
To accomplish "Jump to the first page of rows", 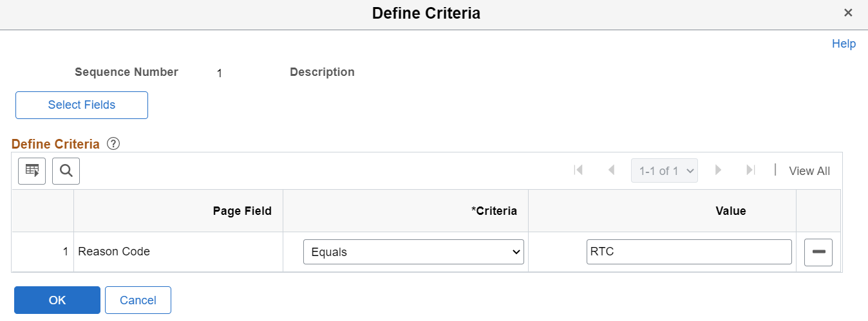I will (x=578, y=170).
